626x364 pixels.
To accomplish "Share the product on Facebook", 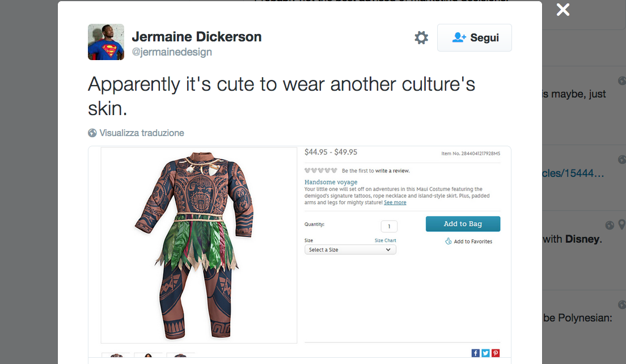I will (x=475, y=353).
